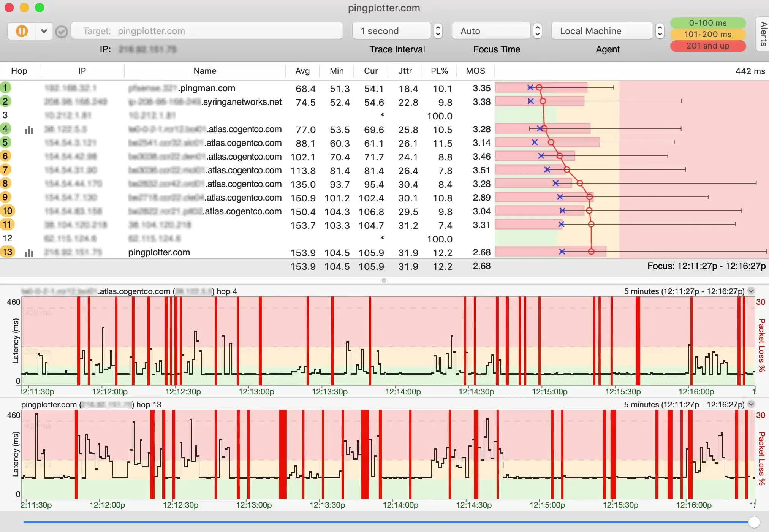Open the Trace Interval 1 second stepper

[x=438, y=31]
